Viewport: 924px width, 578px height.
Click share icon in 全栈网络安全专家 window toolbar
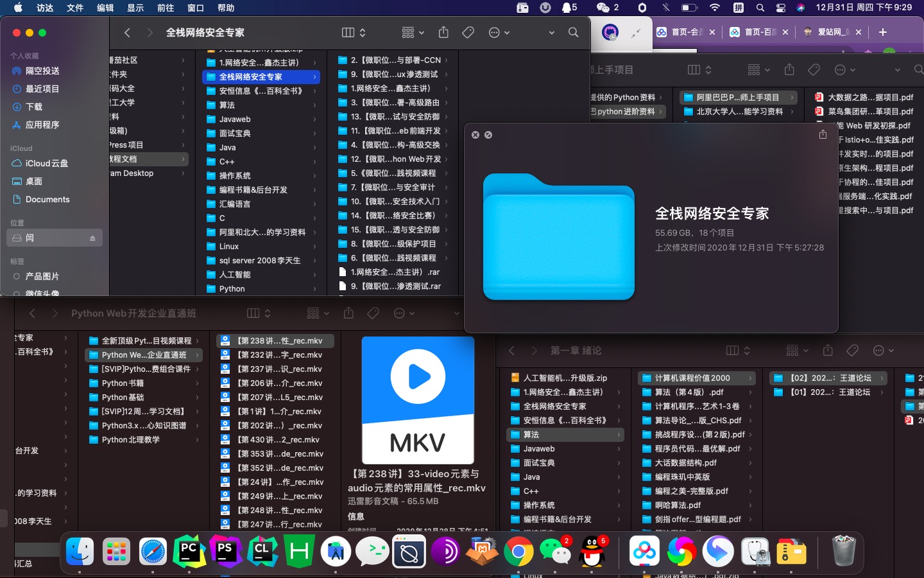coord(443,32)
